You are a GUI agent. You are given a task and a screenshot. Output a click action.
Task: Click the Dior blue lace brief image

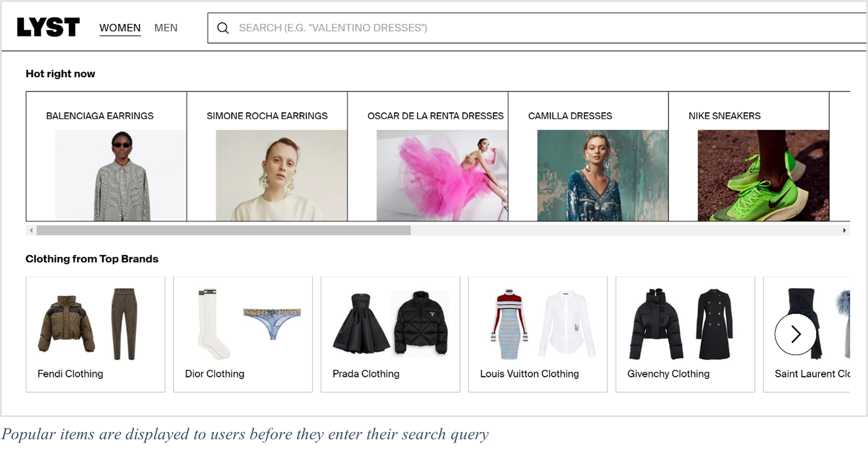click(x=272, y=324)
